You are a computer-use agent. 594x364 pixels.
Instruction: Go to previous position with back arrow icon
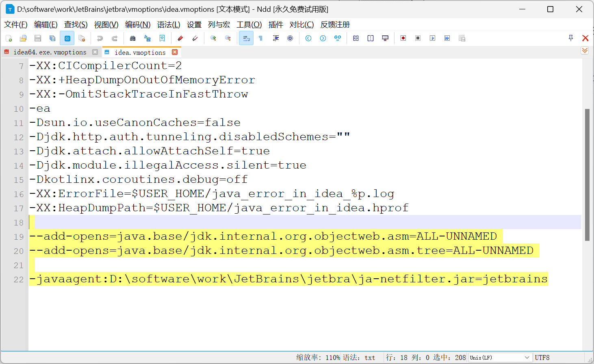point(308,38)
